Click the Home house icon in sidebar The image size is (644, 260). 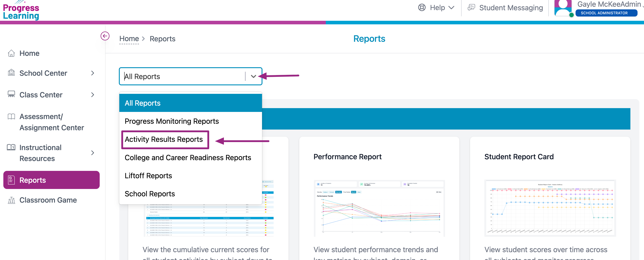point(11,53)
